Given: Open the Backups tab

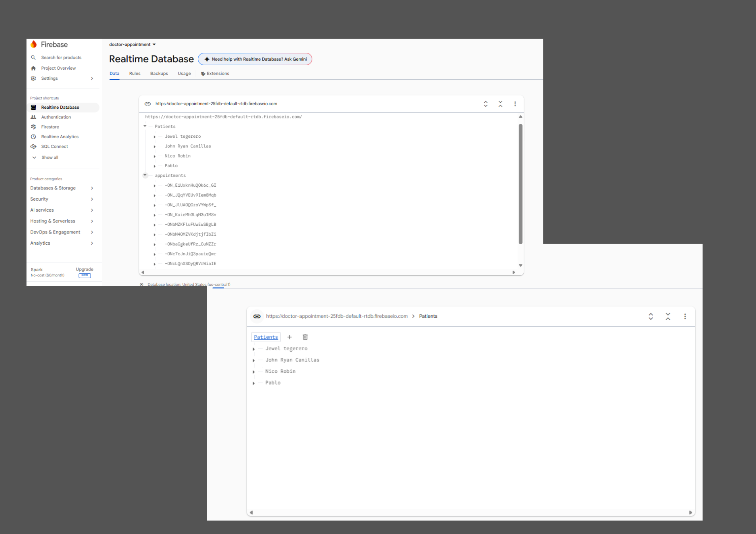Looking at the screenshot, I should [159, 74].
